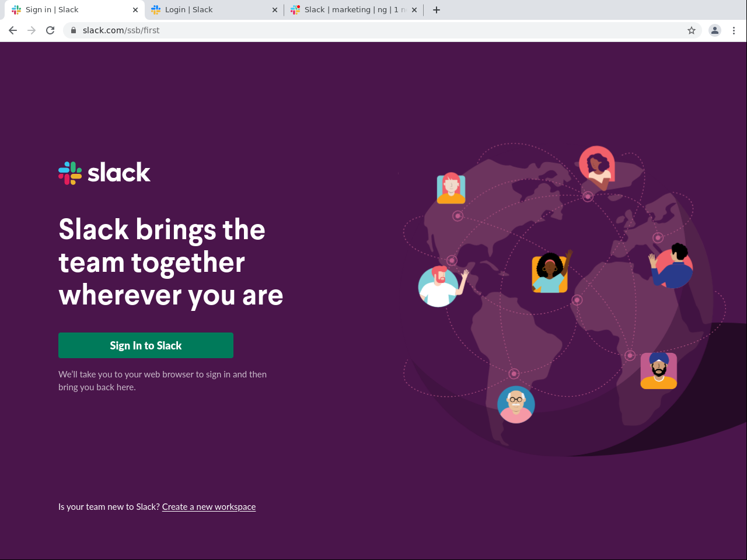
Task: Open a new tab with the plus button
Action: 437,10
